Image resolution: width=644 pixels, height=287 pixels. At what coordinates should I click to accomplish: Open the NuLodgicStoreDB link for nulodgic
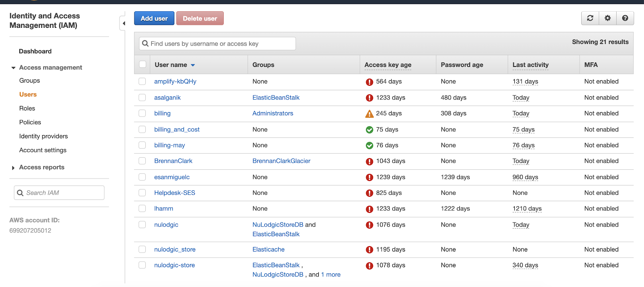(x=278, y=225)
